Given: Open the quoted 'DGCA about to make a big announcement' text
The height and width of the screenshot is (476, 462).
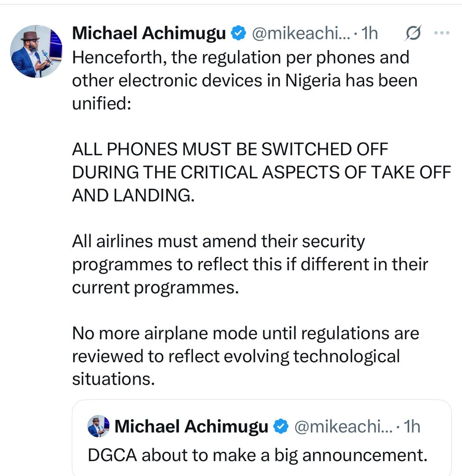Looking at the screenshot, I should 257,455.
